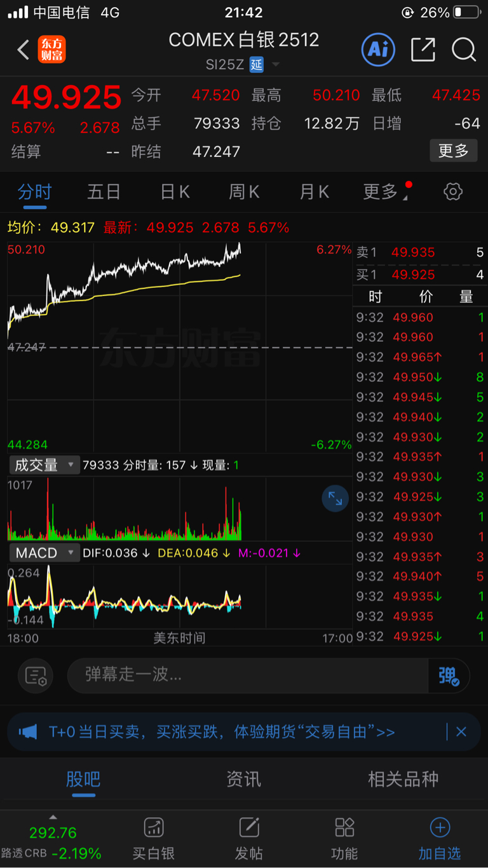Open the Ai assistant icon
Viewport: 488px width, 868px height.
point(379,49)
